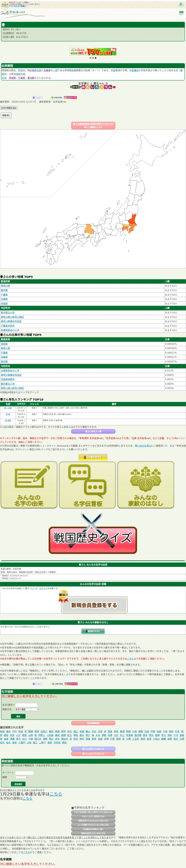Viewport: 186px width, 868px height.
Task: Open the 検索方法 dropdown in name search
Action: click(x=27, y=709)
